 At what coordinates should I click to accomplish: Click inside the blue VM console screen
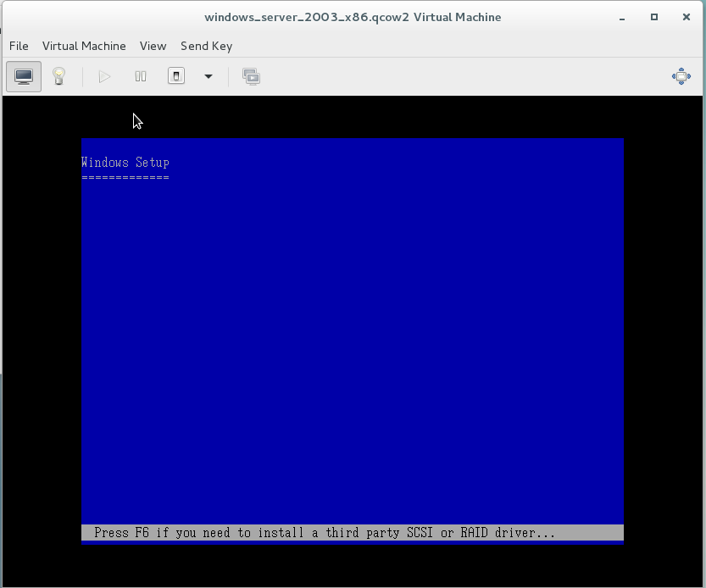pos(353,341)
